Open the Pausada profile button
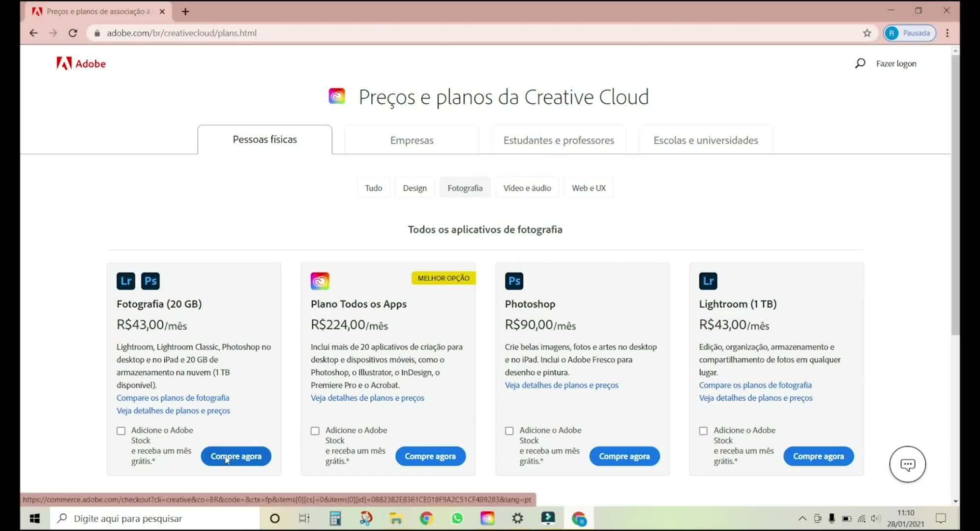 coord(910,33)
